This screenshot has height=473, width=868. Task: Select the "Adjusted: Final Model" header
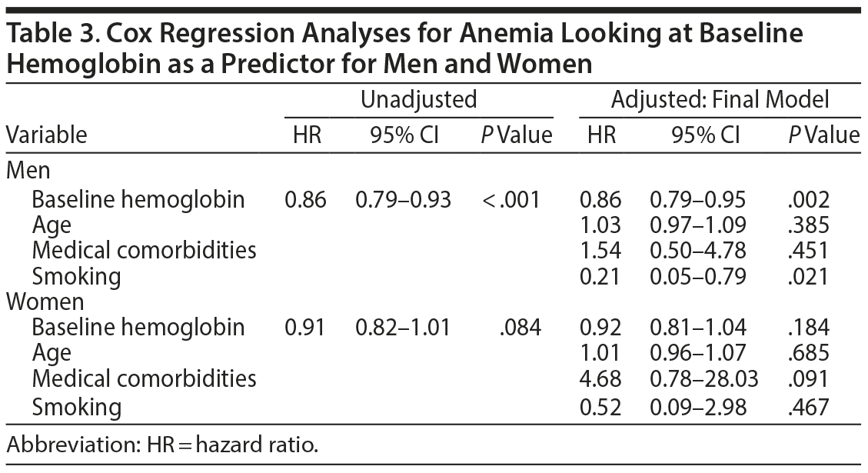(720, 98)
